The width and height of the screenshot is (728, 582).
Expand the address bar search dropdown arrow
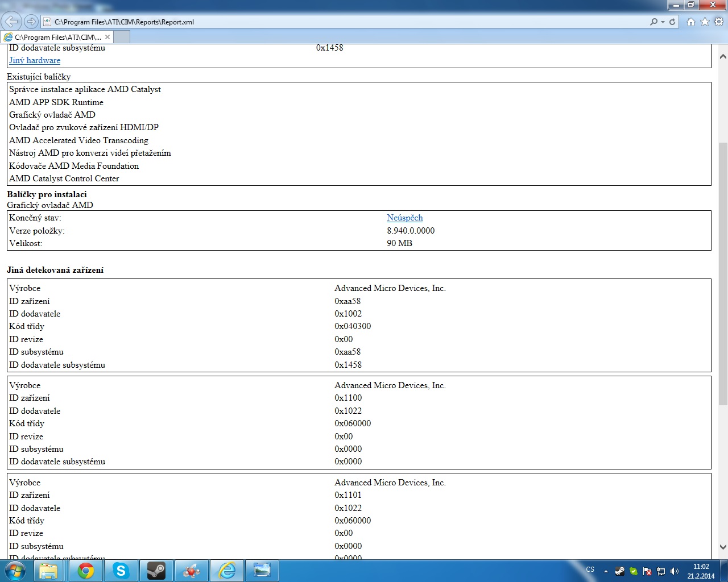(x=663, y=22)
